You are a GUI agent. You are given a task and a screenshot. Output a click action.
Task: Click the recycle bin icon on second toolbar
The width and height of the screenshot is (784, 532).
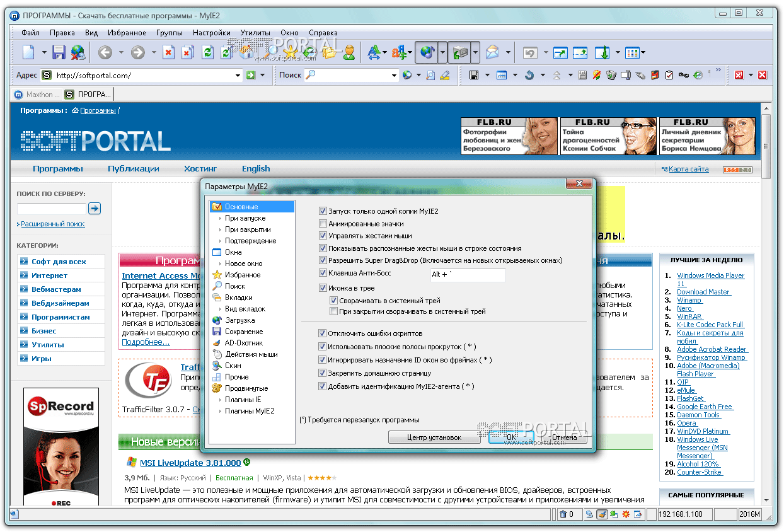pos(611,75)
